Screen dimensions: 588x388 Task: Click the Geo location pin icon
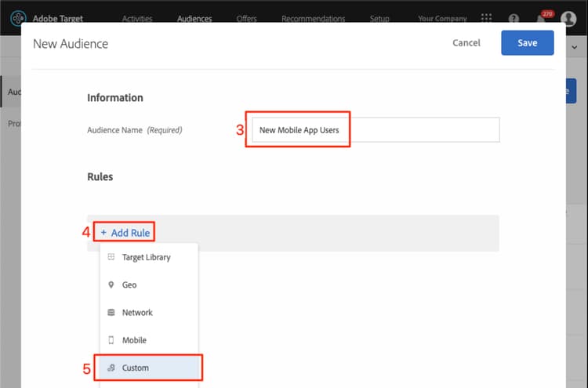pyautogui.click(x=111, y=285)
